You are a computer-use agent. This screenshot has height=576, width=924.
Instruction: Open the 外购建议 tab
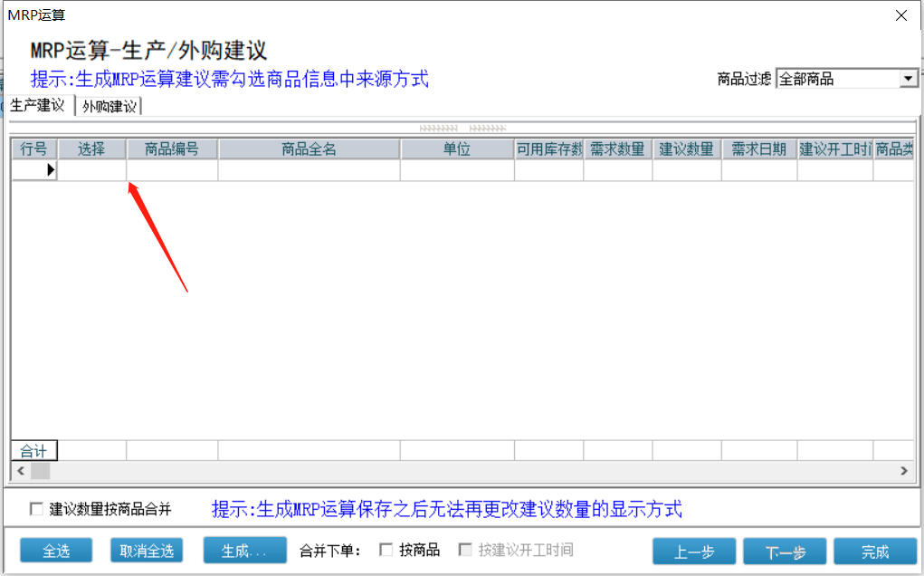click(x=109, y=106)
